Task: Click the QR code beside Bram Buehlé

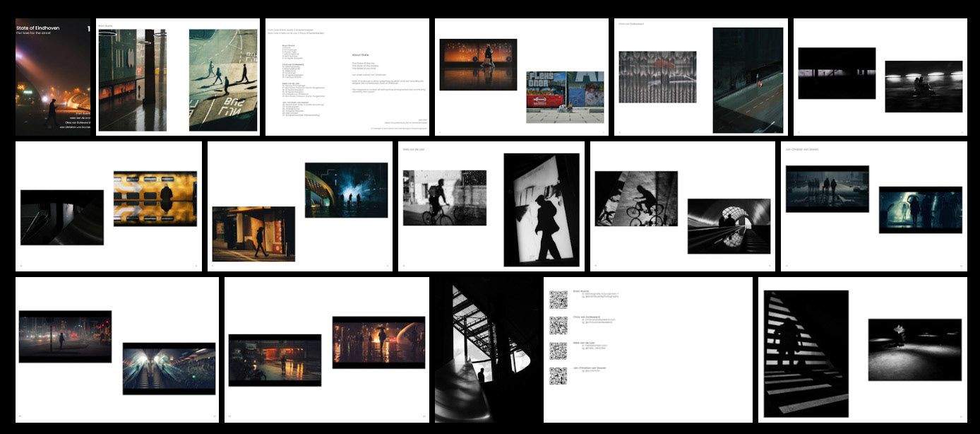Action: [x=558, y=300]
